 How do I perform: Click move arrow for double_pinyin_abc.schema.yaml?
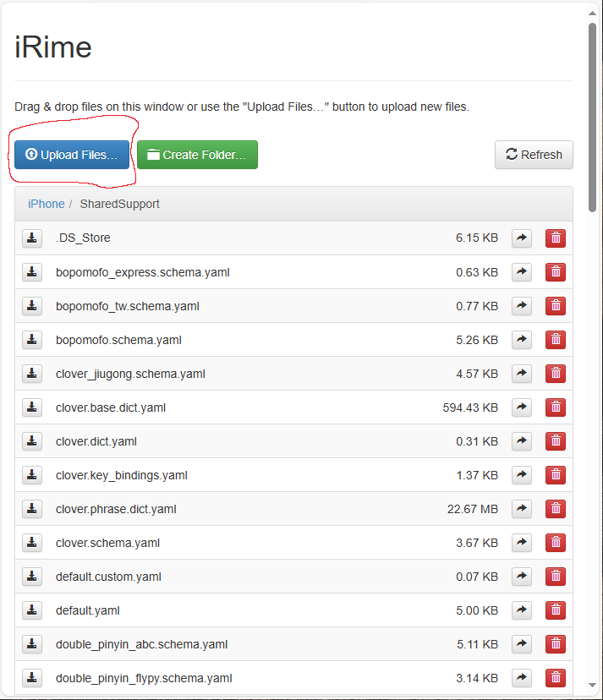tap(522, 644)
